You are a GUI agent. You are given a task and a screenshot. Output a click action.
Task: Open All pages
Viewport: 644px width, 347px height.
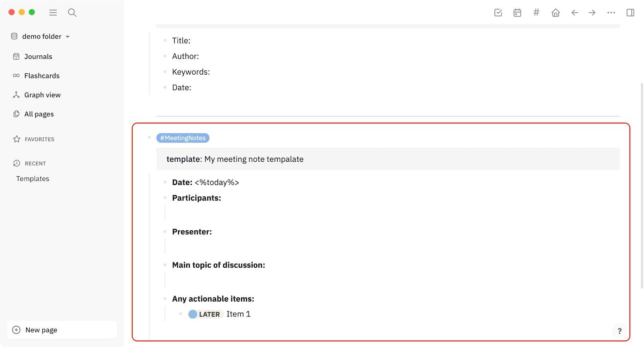pyautogui.click(x=39, y=114)
